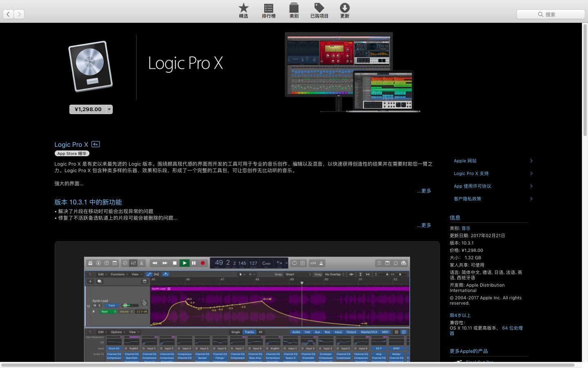Click the ¥1,298.00 buy button
588x368 pixels.
(x=88, y=109)
